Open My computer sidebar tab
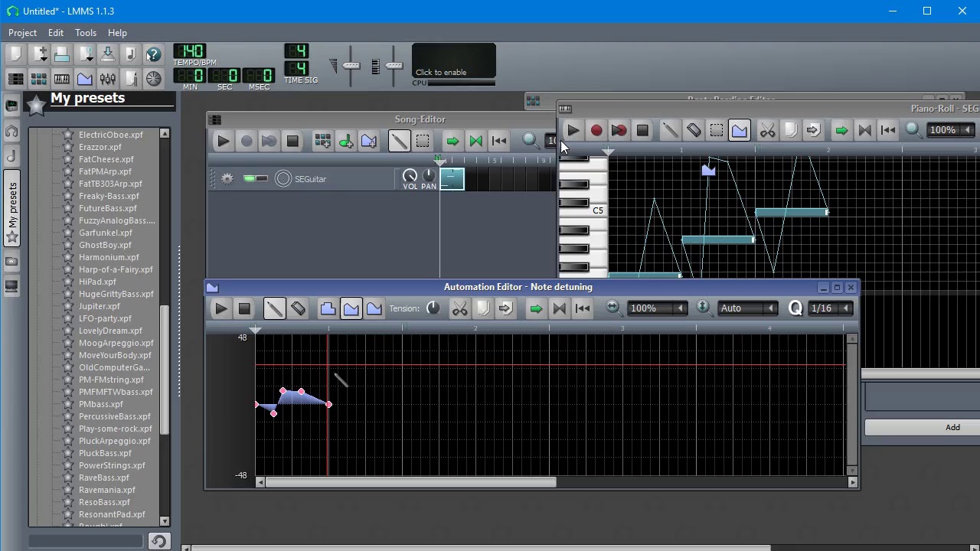Screen dimensions: 980x551 point(11,287)
